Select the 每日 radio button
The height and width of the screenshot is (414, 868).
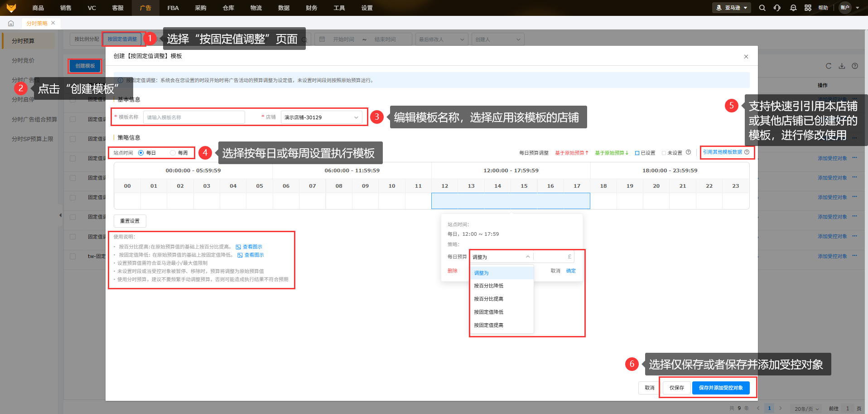pyautogui.click(x=141, y=153)
